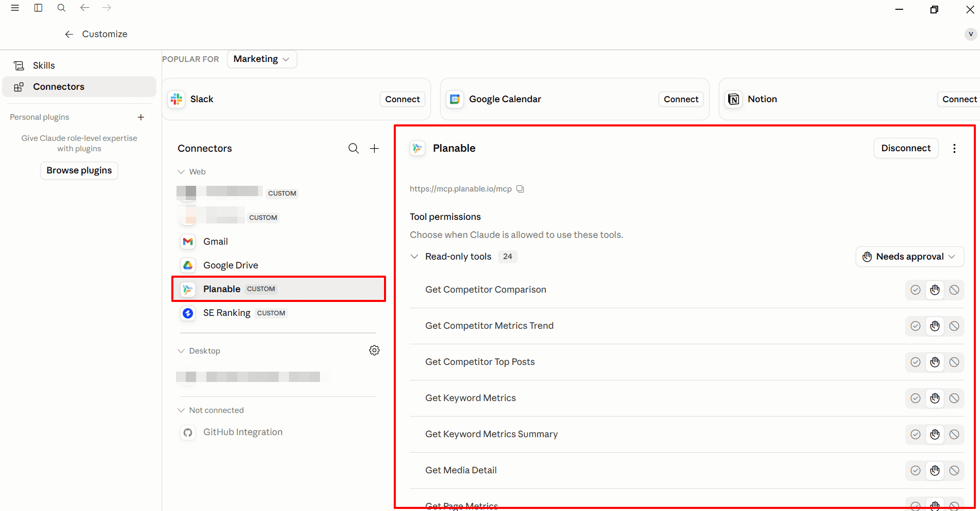
Task: Click the Gmail icon in connectors list
Action: click(x=188, y=242)
